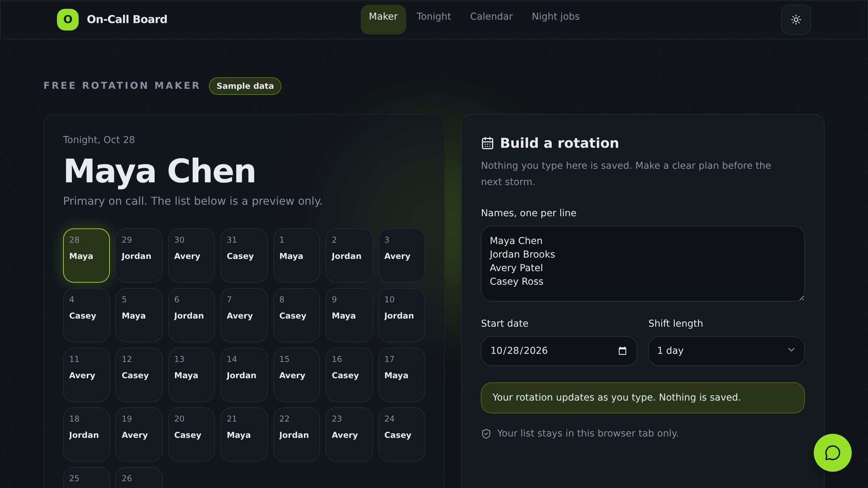
Task: Click 'Your list stays in this browser tab only'
Action: [588, 433]
